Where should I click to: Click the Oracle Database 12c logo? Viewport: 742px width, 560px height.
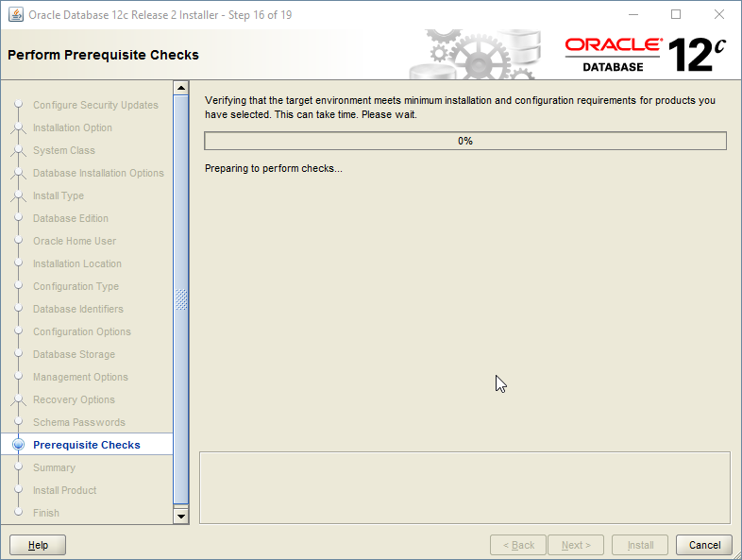[x=646, y=55]
